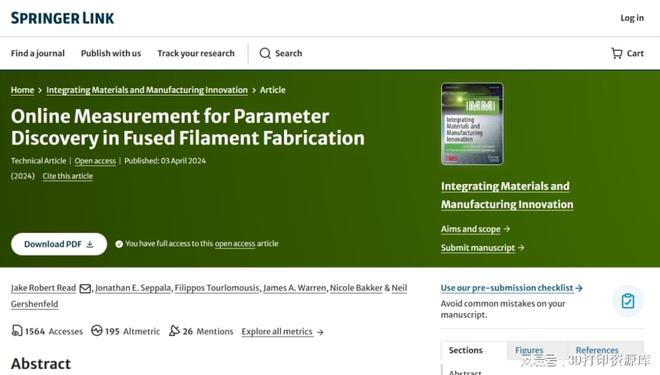Click the article title heading
This screenshot has height=375, width=660.
click(188, 127)
